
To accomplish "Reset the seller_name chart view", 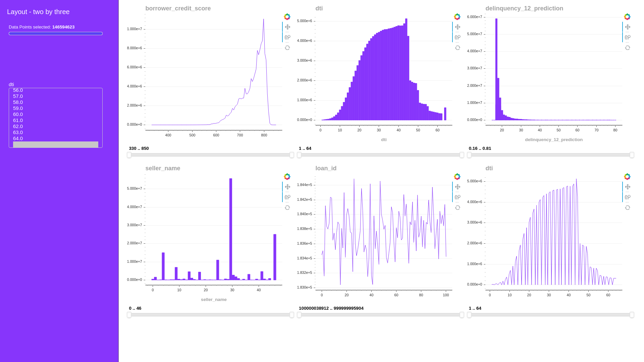I will click(287, 208).
